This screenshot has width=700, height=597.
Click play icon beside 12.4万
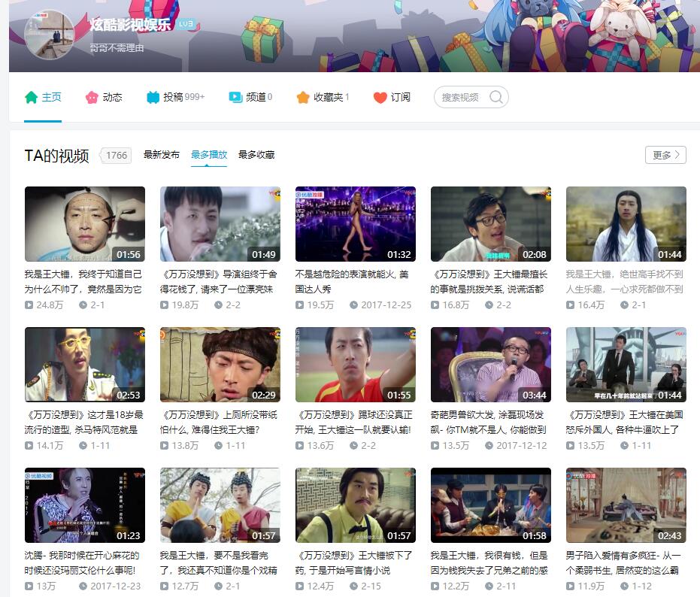pyautogui.click(x=299, y=586)
